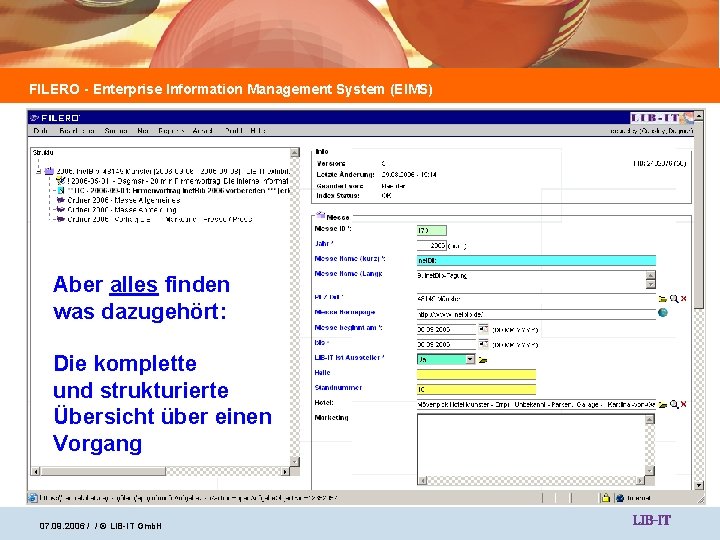Click the up arrow in the Messe Name (lang) box
Image resolution: width=720 pixels, height=540 pixels.
coord(650,276)
